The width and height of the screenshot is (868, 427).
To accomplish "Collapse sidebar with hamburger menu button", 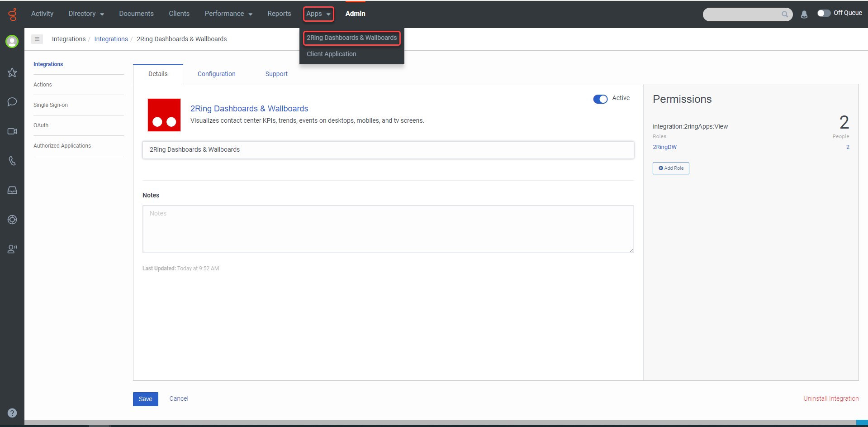I will pos(37,39).
